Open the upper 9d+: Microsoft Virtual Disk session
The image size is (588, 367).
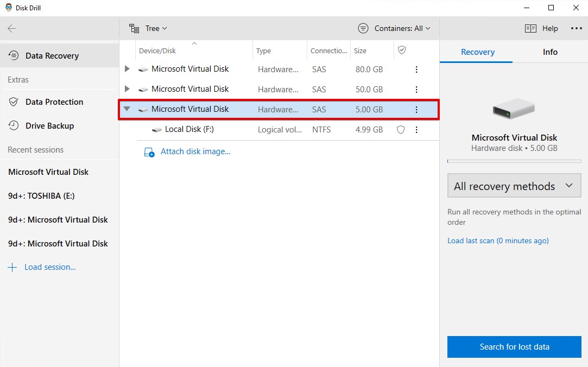58,220
